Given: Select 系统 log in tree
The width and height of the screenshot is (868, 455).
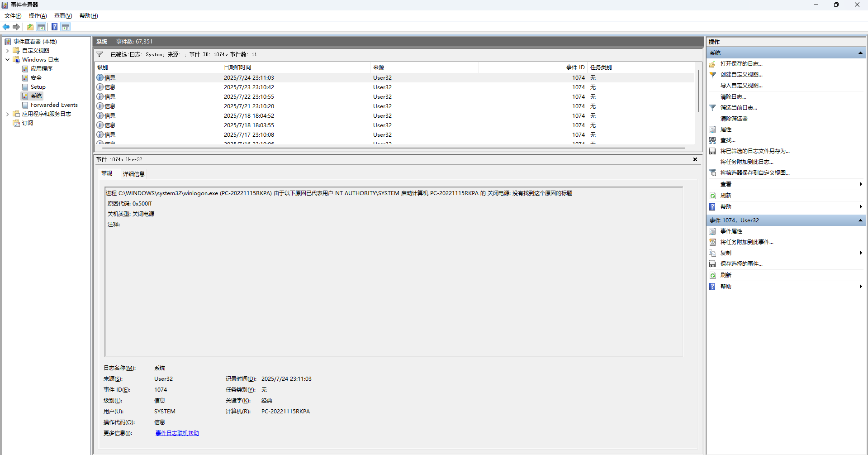Looking at the screenshot, I should click(36, 96).
